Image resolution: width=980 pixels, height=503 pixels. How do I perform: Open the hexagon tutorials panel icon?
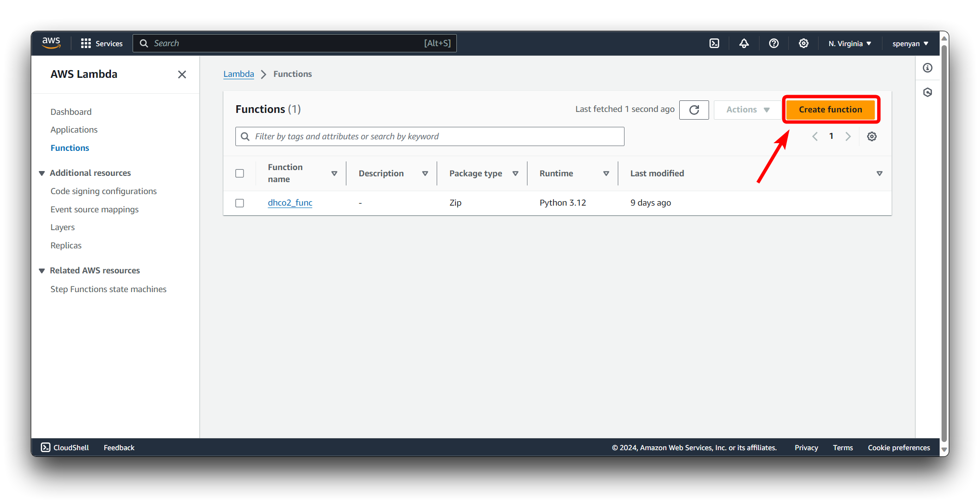(x=928, y=92)
